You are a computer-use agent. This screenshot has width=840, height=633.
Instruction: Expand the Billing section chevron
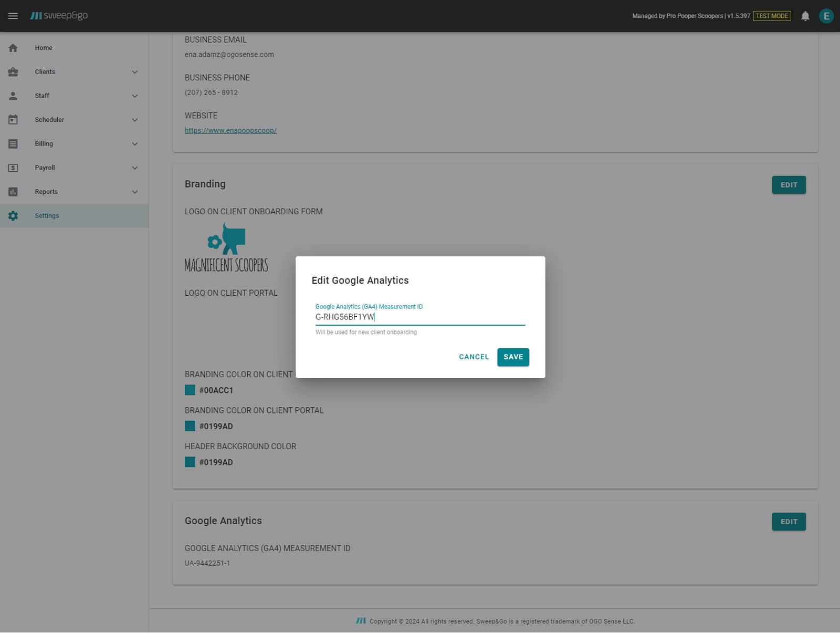(x=135, y=143)
